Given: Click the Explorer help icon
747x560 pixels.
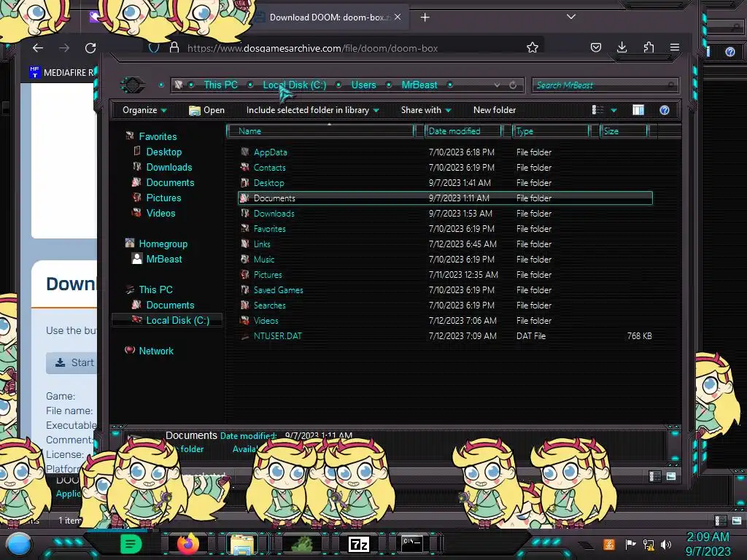Looking at the screenshot, I should [664, 110].
